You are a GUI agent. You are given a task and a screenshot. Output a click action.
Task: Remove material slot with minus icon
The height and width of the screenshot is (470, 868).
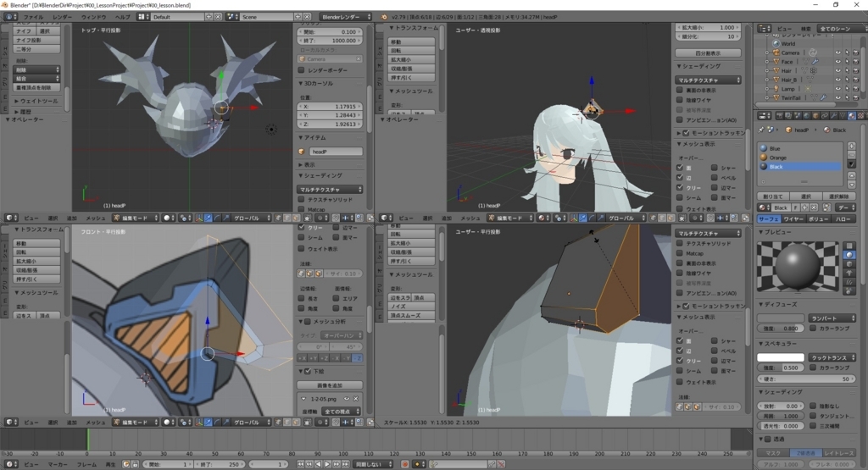(851, 155)
